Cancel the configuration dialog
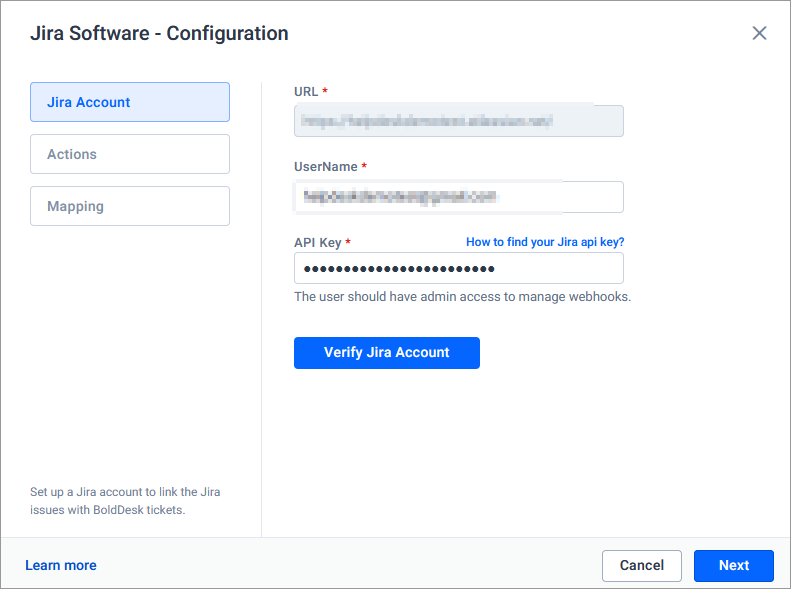Image resolution: width=791 pixels, height=589 pixels. (642, 565)
